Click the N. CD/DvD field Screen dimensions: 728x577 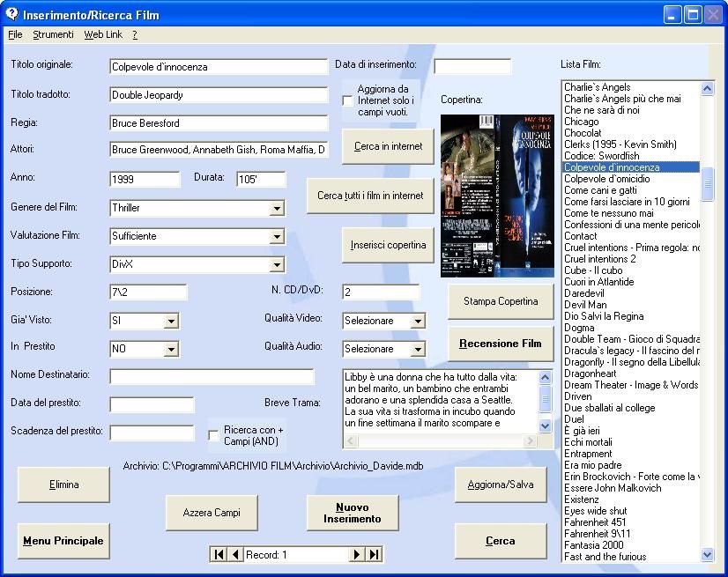(x=380, y=292)
